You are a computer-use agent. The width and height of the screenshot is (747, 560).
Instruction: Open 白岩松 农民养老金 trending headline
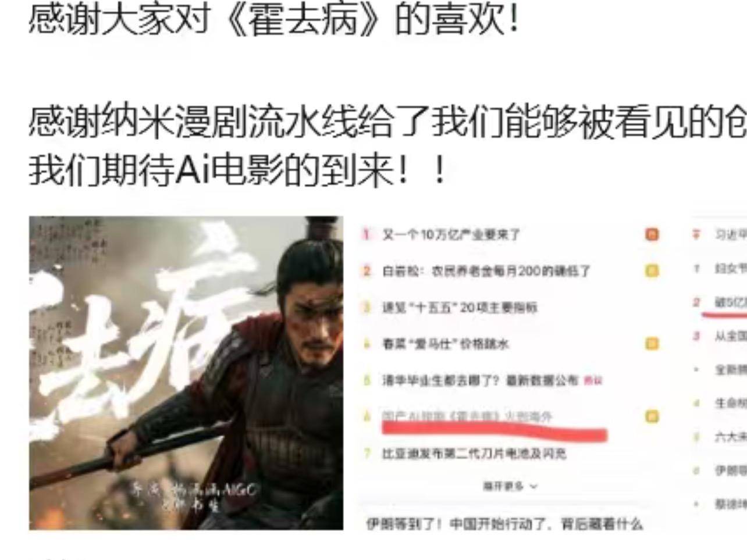click(486, 271)
